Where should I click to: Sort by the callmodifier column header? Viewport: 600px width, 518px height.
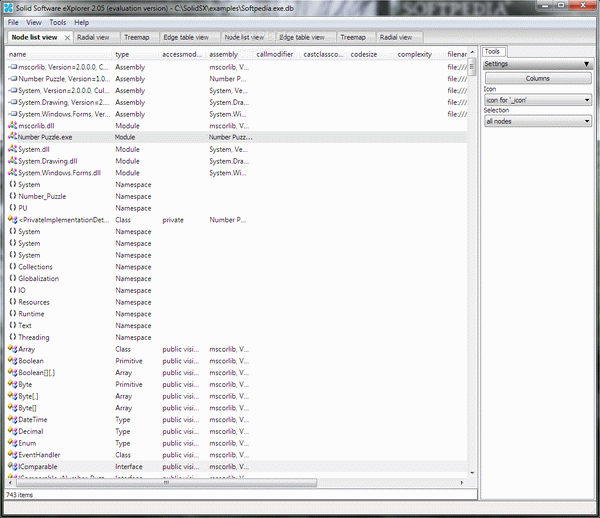coord(278,54)
